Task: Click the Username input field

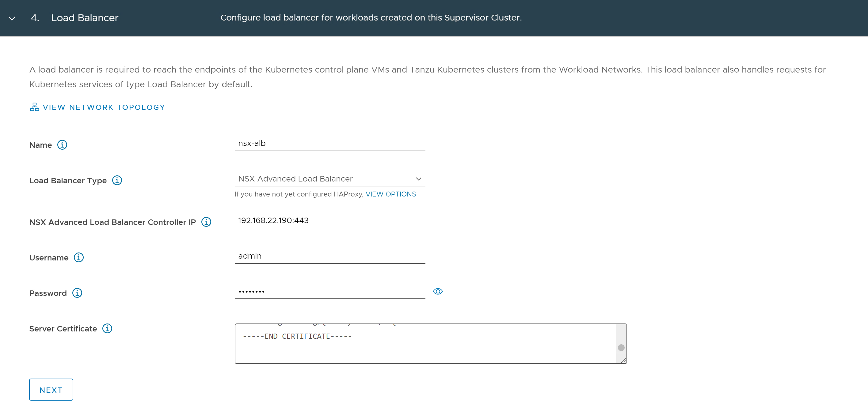Action: pyautogui.click(x=329, y=256)
